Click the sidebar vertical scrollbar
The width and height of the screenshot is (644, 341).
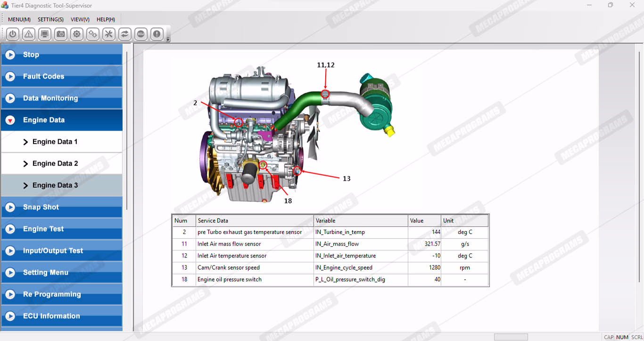click(x=127, y=130)
